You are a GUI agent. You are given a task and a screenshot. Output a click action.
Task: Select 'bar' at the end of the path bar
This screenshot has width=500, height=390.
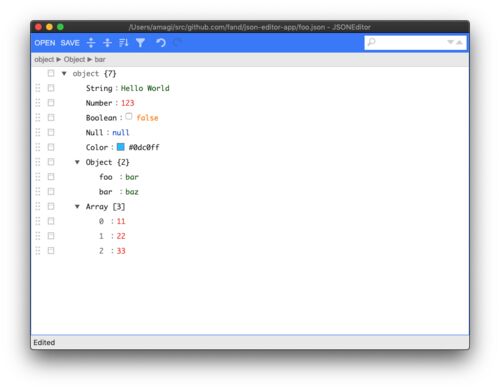[100, 60]
